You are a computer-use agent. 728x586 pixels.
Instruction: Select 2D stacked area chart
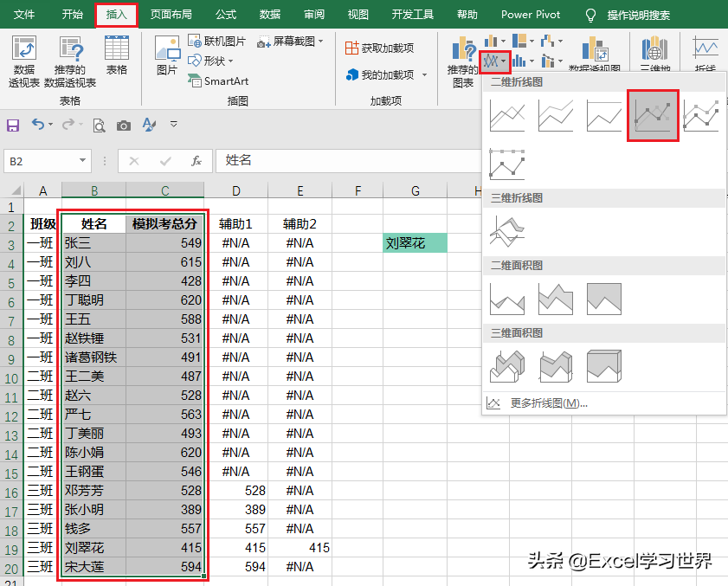coord(555,299)
